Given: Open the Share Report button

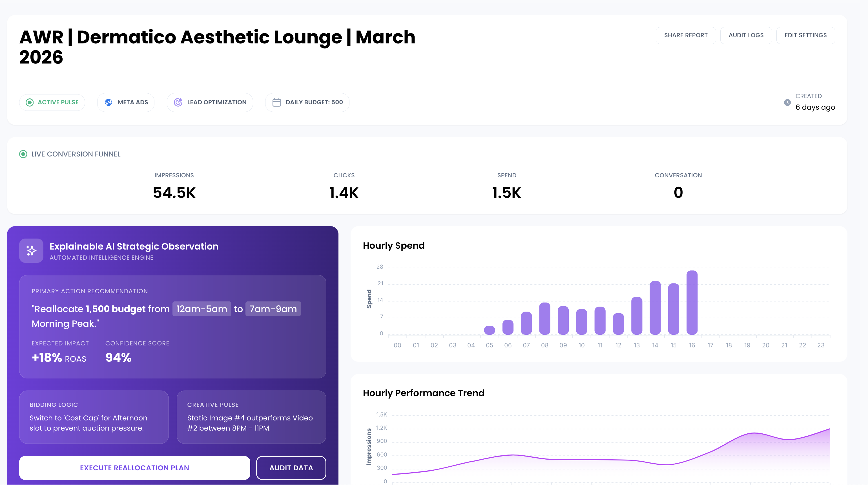Looking at the screenshot, I should click(686, 36).
